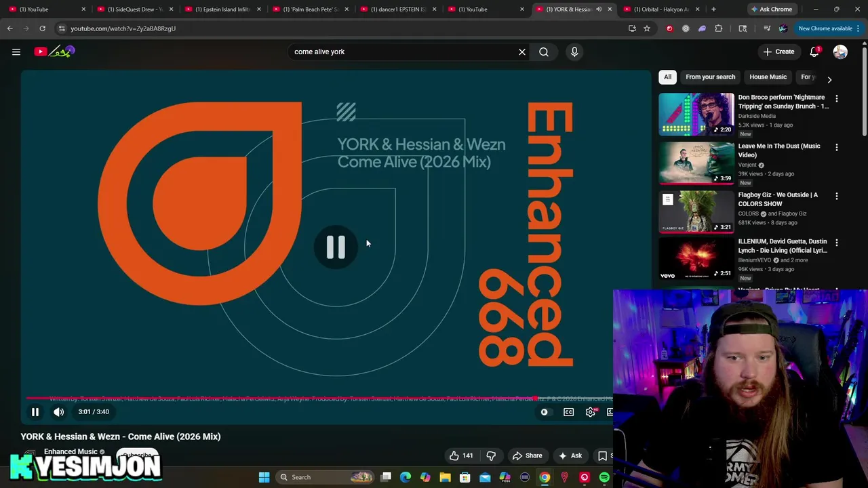This screenshot has height=488, width=868.
Task: Open Flagboy Giz 'We Outside' thumbnail
Action: point(696,211)
